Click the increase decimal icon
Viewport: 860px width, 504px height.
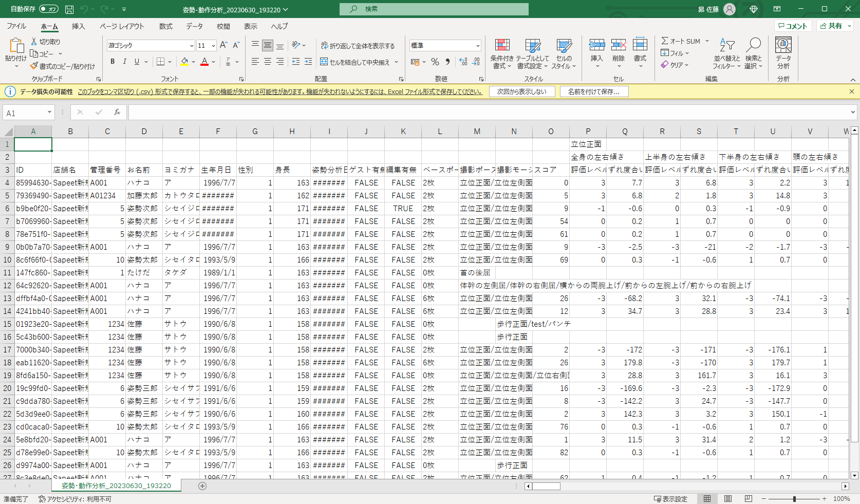463,62
